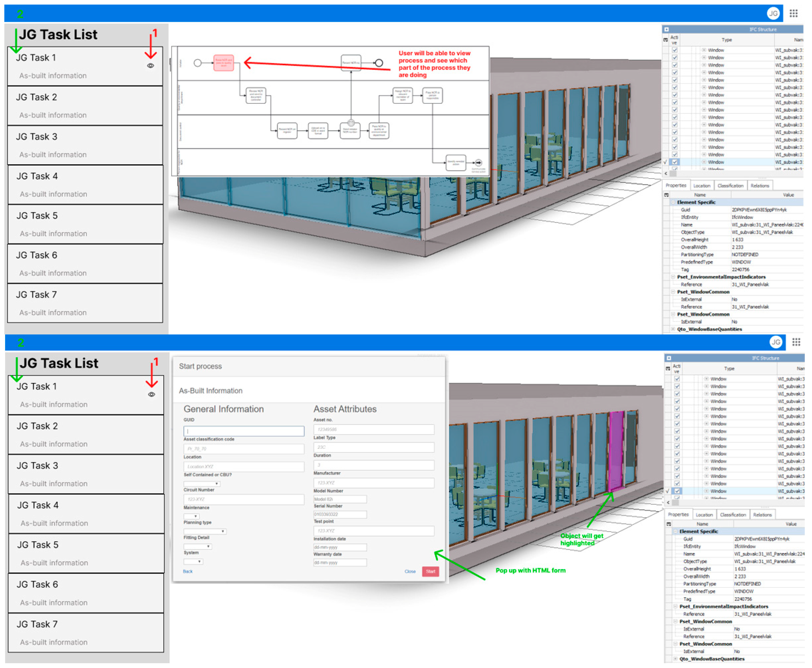Click the JG user avatar in lower blue bar

[776, 342]
